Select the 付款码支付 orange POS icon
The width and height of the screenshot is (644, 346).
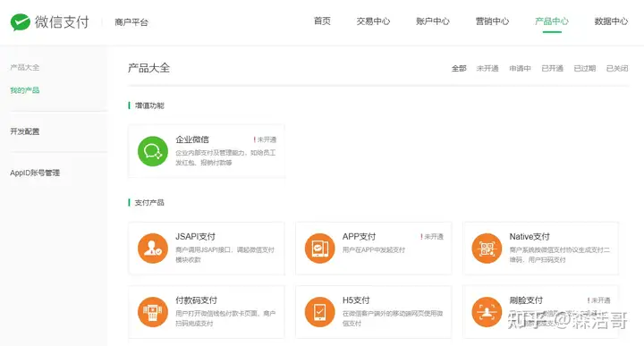coord(153,312)
